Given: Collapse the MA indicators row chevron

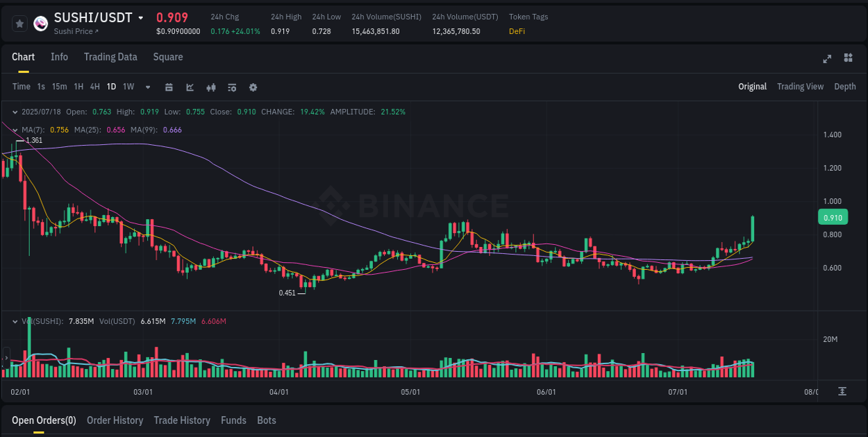Looking at the screenshot, I should (x=15, y=130).
